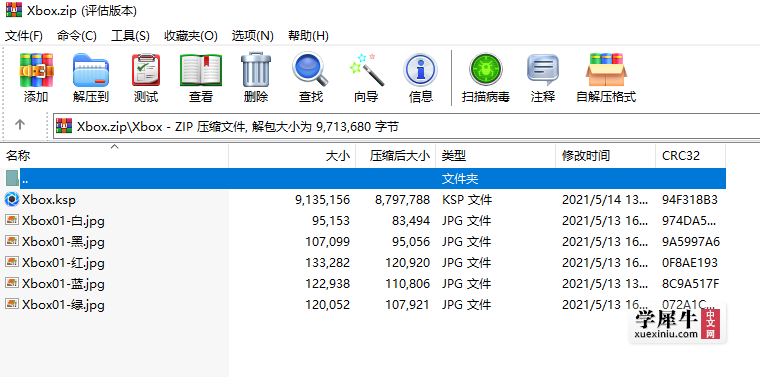Sort by the 修改时间 column header
760x377 pixels.
605,156
